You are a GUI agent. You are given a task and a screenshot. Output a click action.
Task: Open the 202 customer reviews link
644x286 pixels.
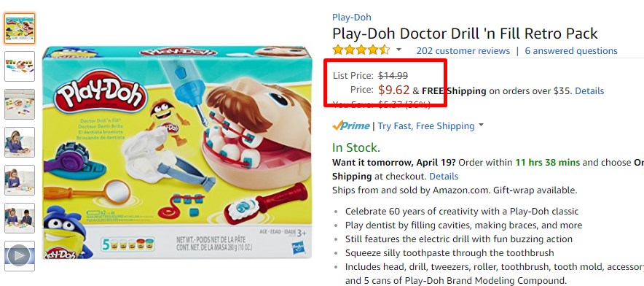pos(463,50)
